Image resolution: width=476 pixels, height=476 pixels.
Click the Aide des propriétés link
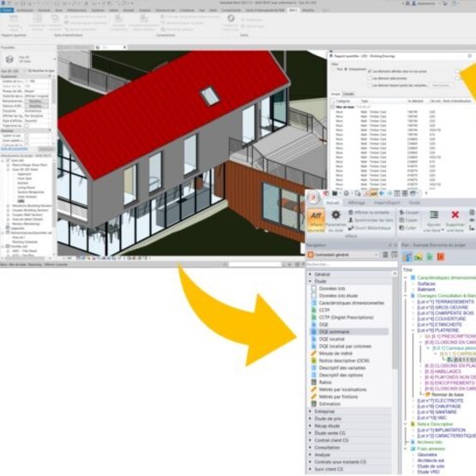14,148
